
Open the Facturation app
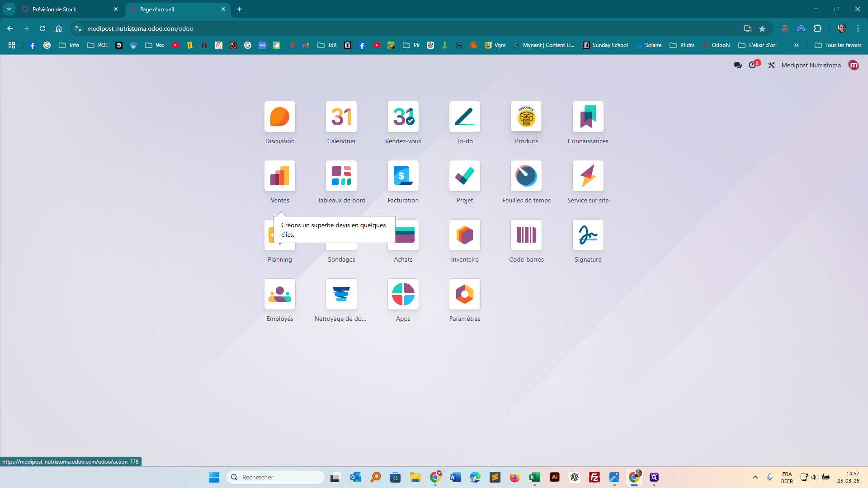(x=403, y=176)
